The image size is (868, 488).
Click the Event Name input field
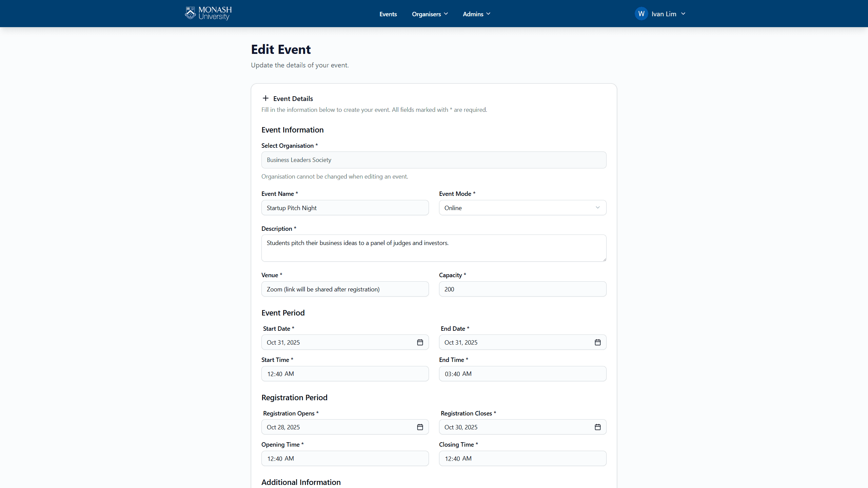coord(345,208)
